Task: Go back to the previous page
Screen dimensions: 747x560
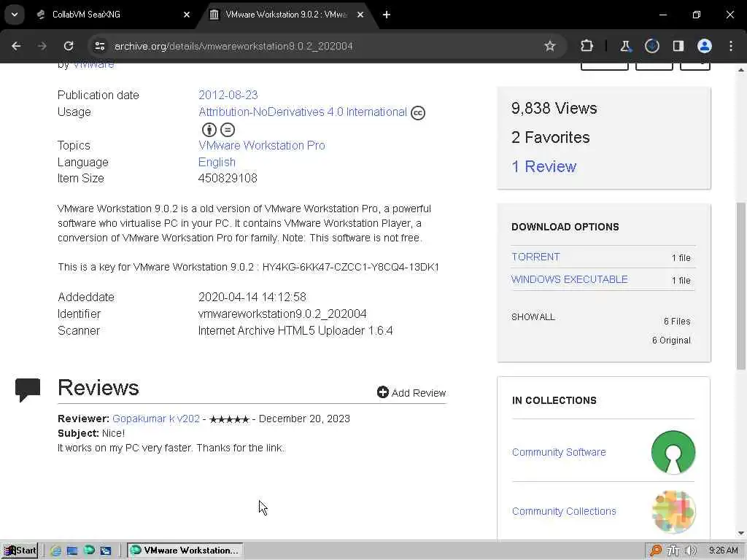Action: [16, 46]
